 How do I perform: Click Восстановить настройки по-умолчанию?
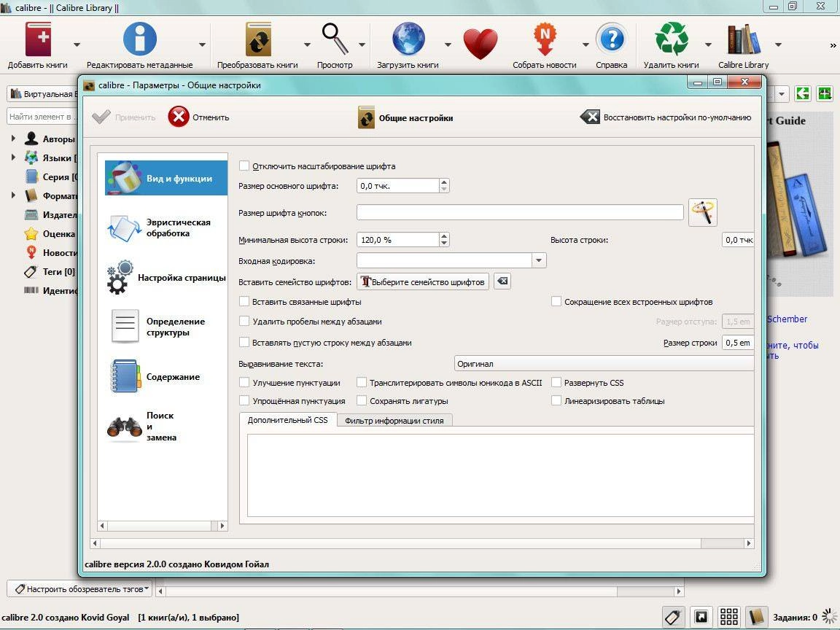tap(666, 117)
